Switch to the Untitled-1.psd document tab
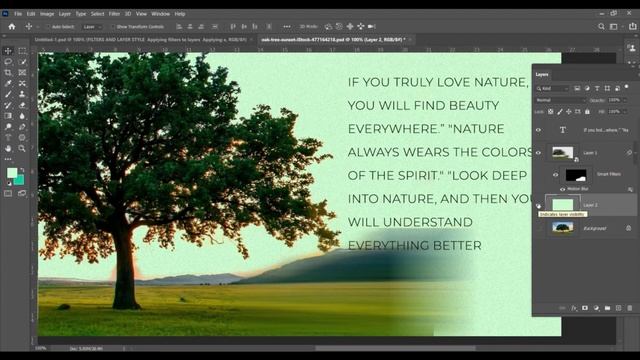 [x=141, y=40]
